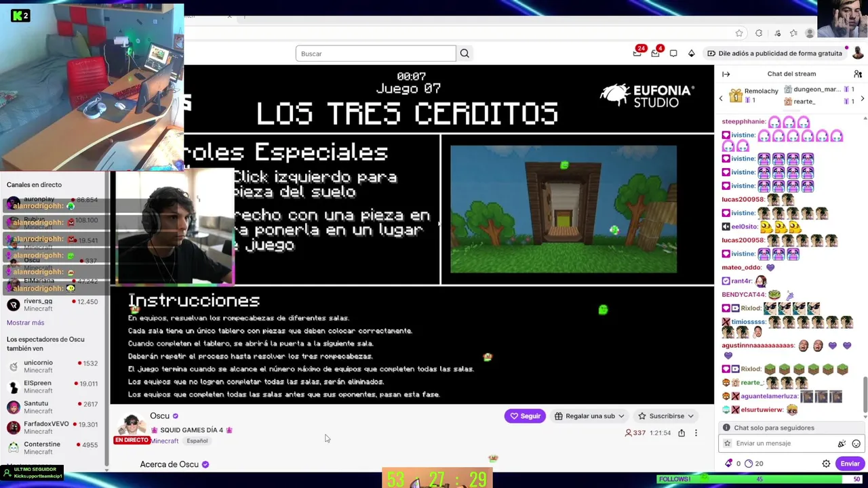Click the left sidebar vertical scrollbar
868x488 pixels.
coord(106,319)
